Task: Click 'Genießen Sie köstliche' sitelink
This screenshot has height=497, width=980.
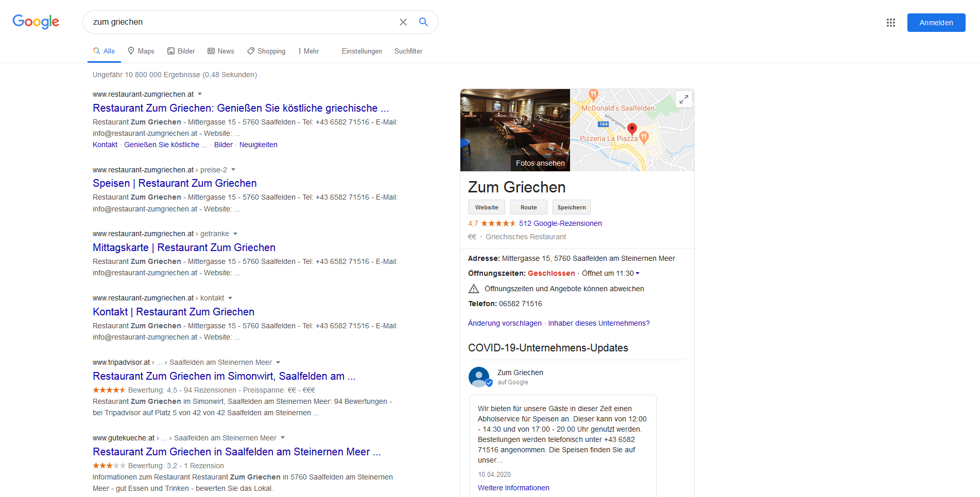Action: click(x=166, y=145)
